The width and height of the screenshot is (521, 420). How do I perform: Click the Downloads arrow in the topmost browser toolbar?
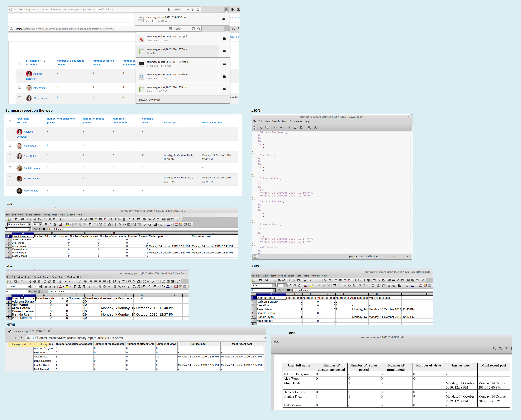(x=226, y=9)
